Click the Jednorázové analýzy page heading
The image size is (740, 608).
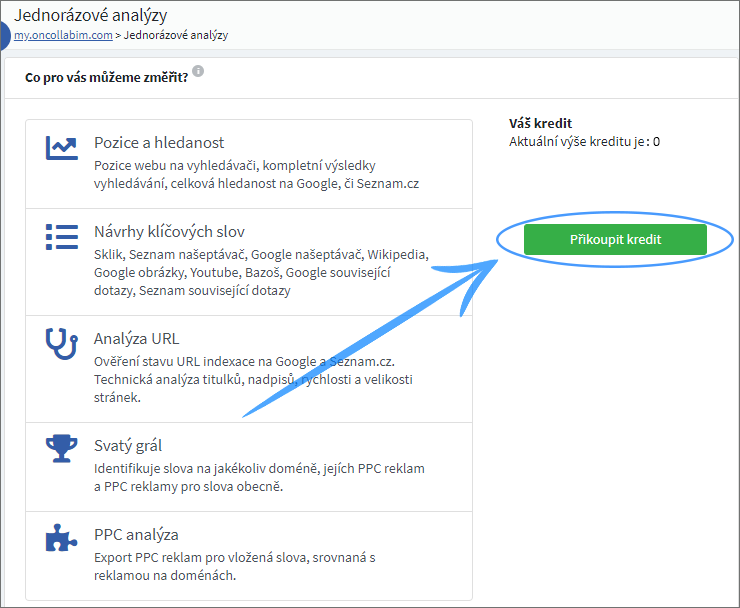coord(91,16)
